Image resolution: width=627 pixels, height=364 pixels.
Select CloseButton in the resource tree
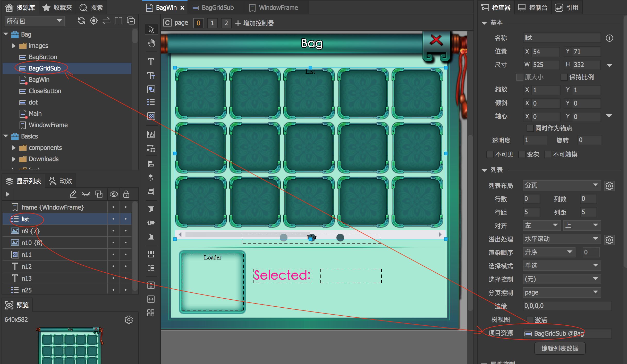(x=45, y=91)
